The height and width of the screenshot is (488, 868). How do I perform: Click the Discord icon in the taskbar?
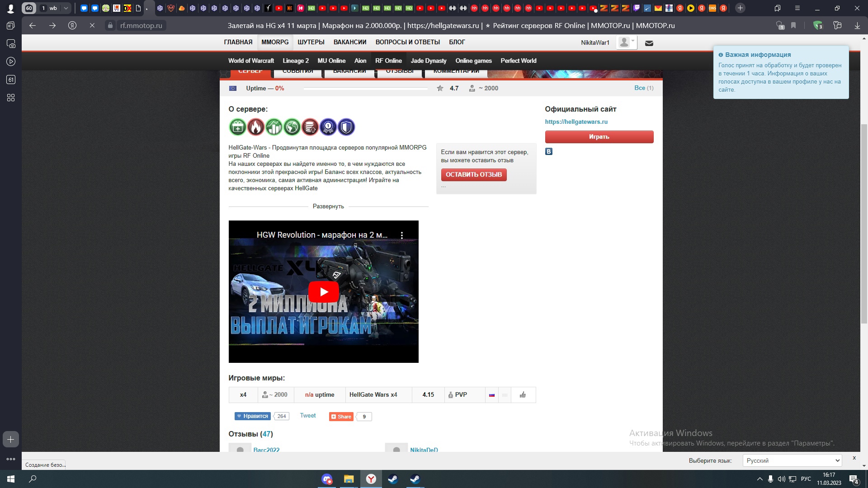click(x=327, y=479)
